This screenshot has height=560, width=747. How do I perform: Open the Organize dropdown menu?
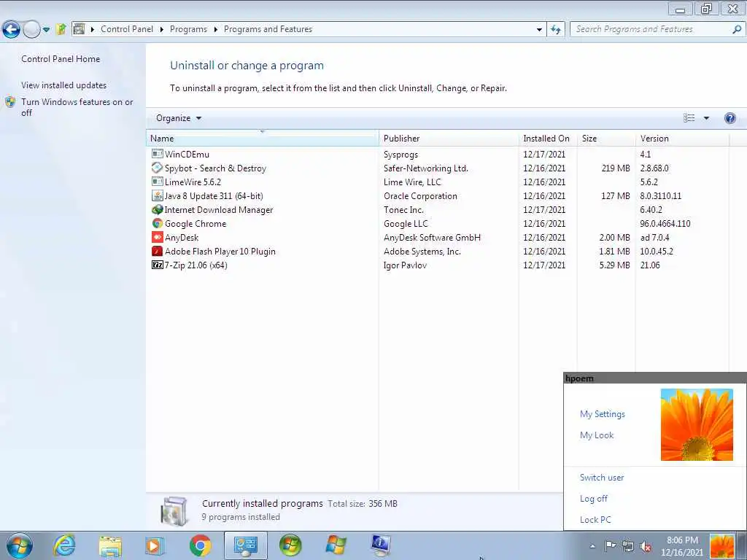[179, 118]
